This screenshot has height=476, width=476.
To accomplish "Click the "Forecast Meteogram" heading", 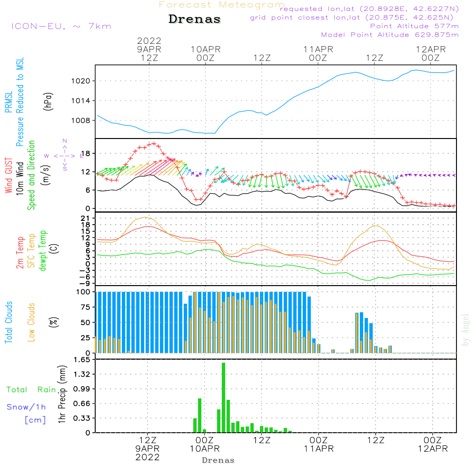I will [x=222, y=5].
